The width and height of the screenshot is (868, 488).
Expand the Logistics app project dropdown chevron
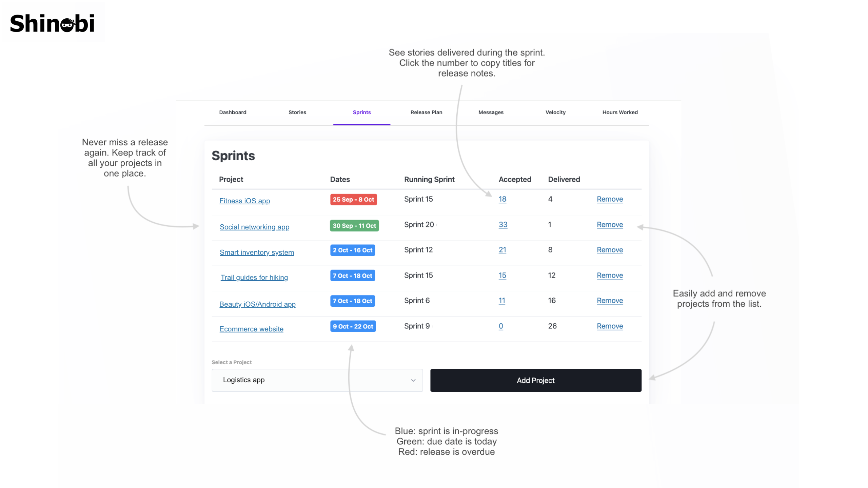tap(413, 380)
